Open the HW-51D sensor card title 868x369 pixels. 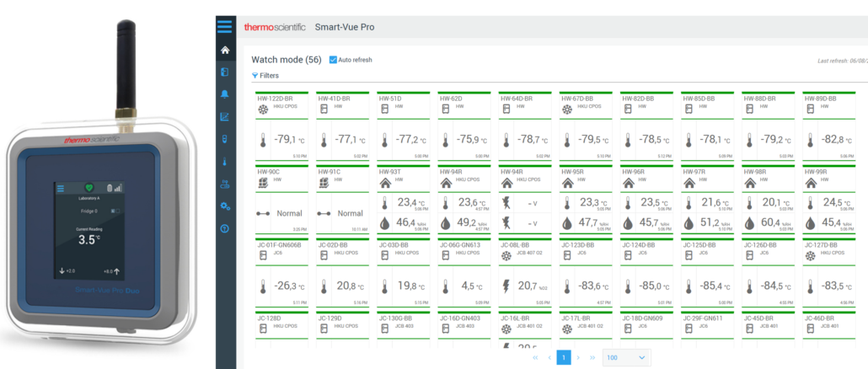[390, 99]
